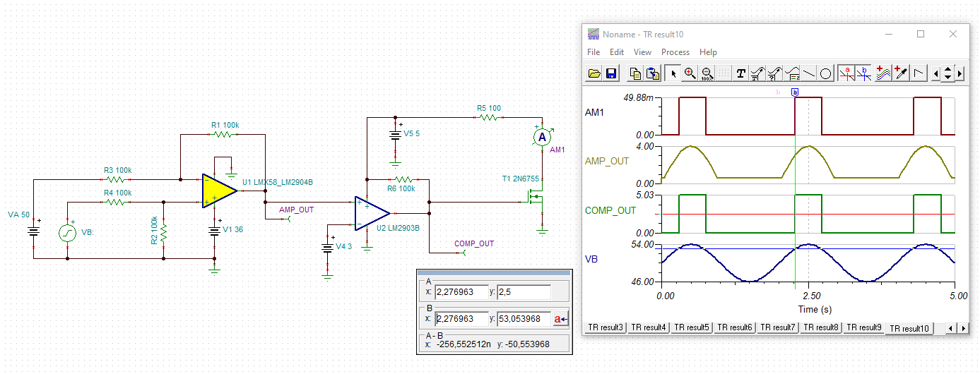Open the File menu
The image size is (980, 374).
pos(594,52)
